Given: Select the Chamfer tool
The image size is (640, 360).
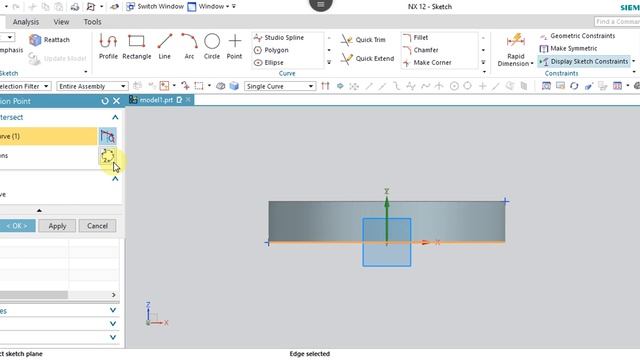Looking at the screenshot, I should (420, 50).
